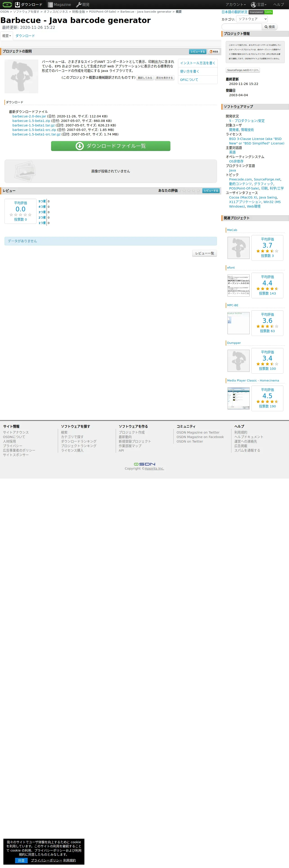Click the OSDN logo in the footer
Screen dimensions: 289x868
(144, 464)
